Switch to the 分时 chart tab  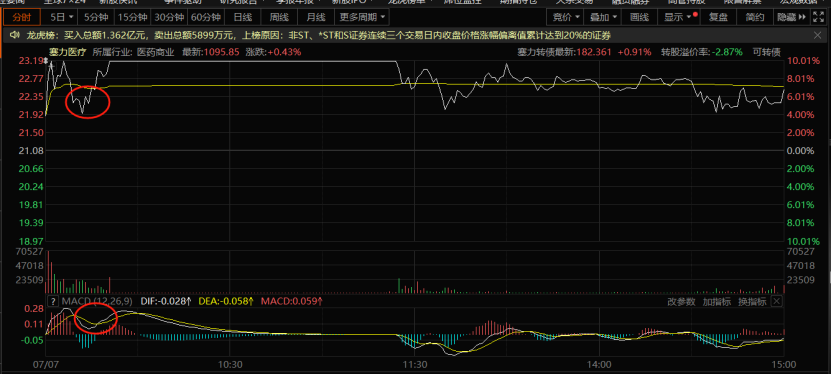[22, 17]
